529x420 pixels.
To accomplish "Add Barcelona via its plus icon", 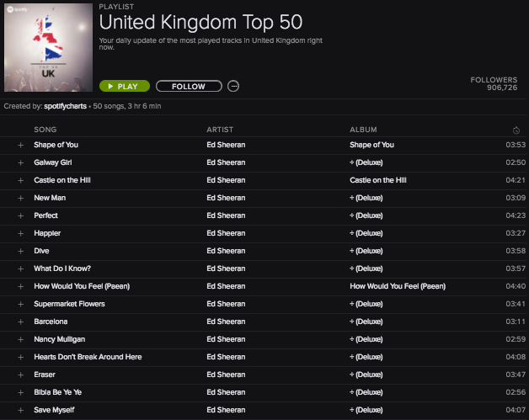I will (20, 322).
